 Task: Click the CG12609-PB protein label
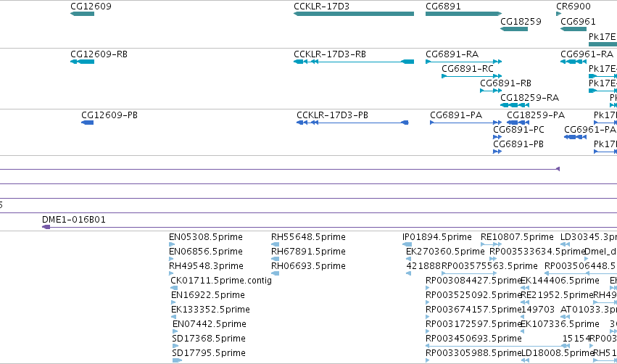point(109,115)
